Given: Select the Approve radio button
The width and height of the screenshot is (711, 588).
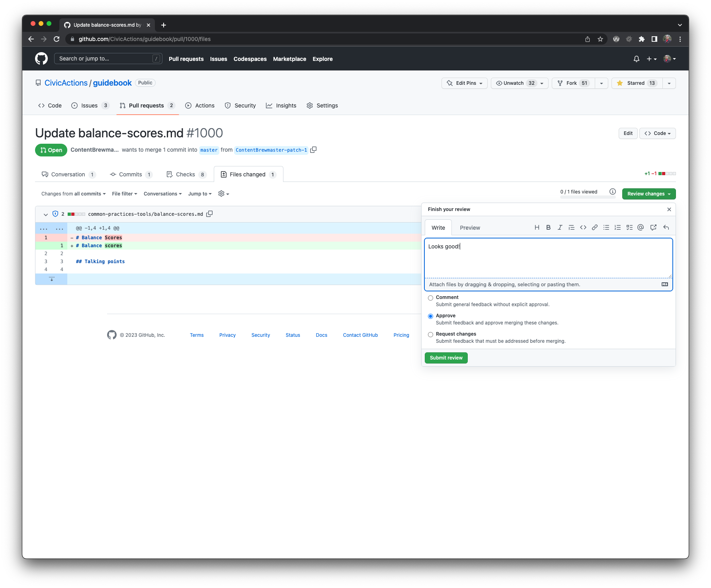Looking at the screenshot, I should [430, 316].
